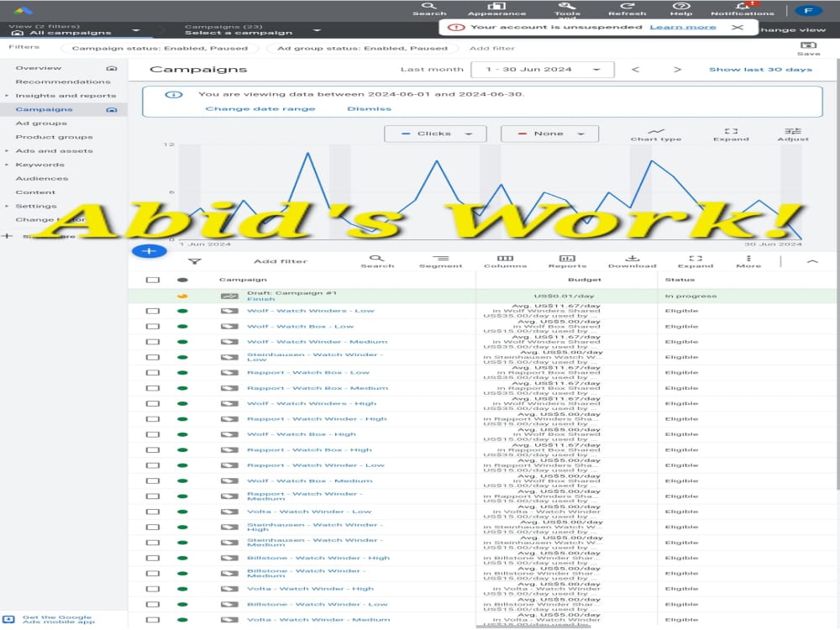The width and height of the screenshot is (840, 630).
Task: Expand the campaigns table
Action: click(696, 261)
